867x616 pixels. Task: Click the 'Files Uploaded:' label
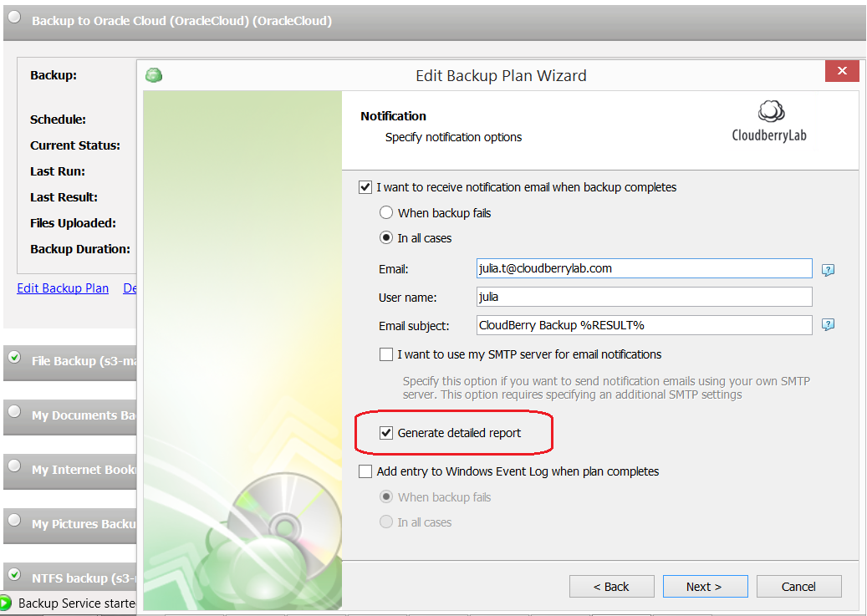[73, 223]
